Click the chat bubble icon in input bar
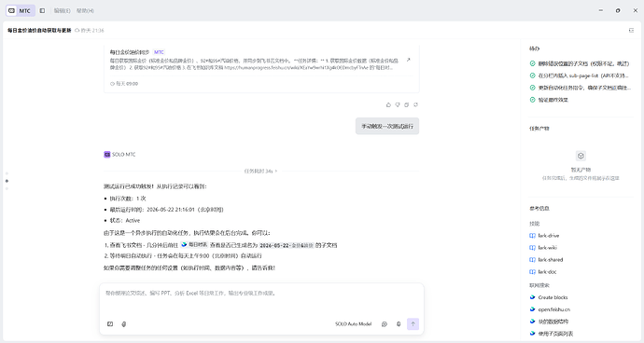The height and width of the screenshot is (343, 644). [x=385, y=324]
